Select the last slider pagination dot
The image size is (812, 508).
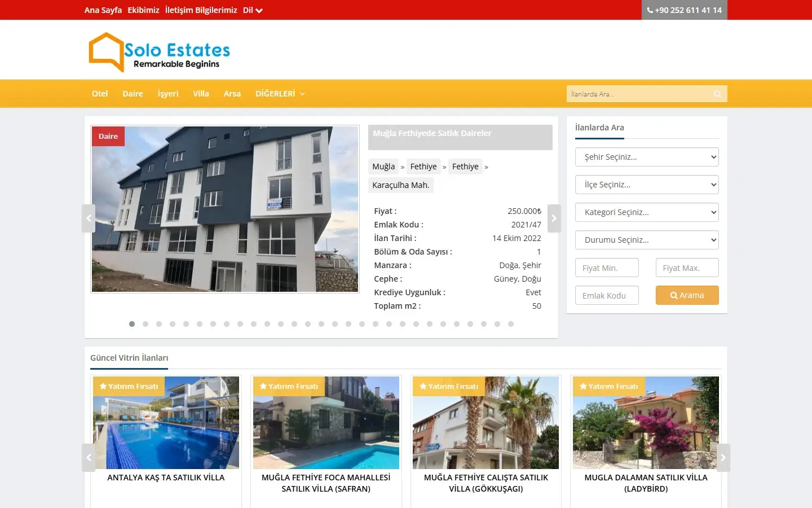point(511,324)
